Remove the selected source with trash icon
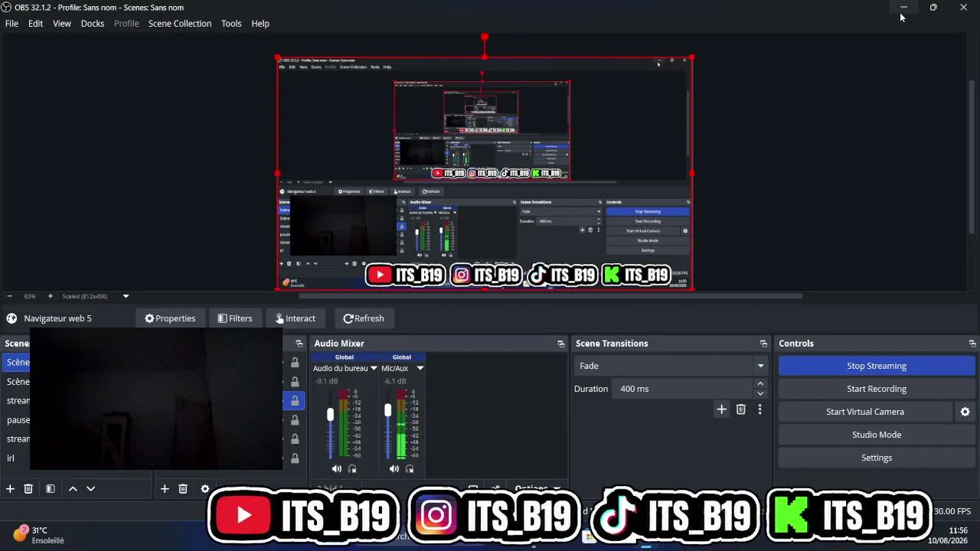This screenshot has width=980, height=551. (x=183, y=489)
